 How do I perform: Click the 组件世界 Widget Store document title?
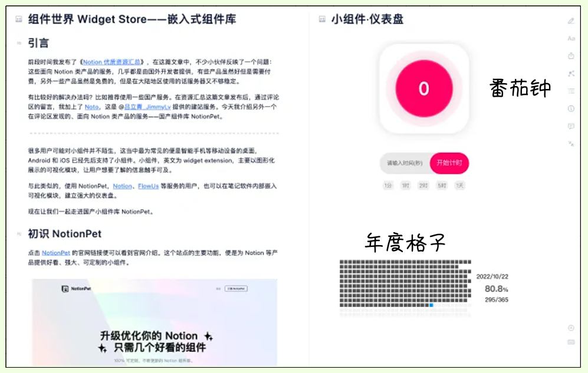click(x=132, y=19)
